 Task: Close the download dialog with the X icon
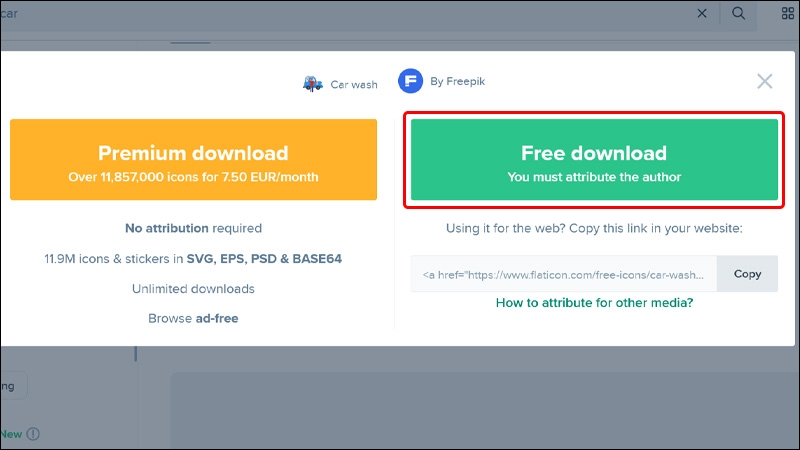click(764, 81)
